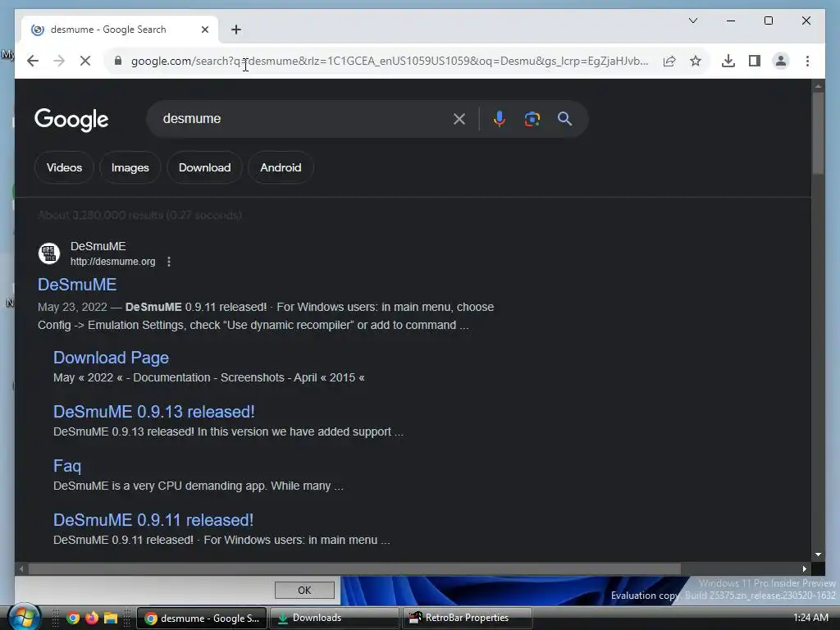Switch to RetroBar Properties taskbar window
Image resolution: width=840 pixels, height=630 pixels.
tap(467, 619)
